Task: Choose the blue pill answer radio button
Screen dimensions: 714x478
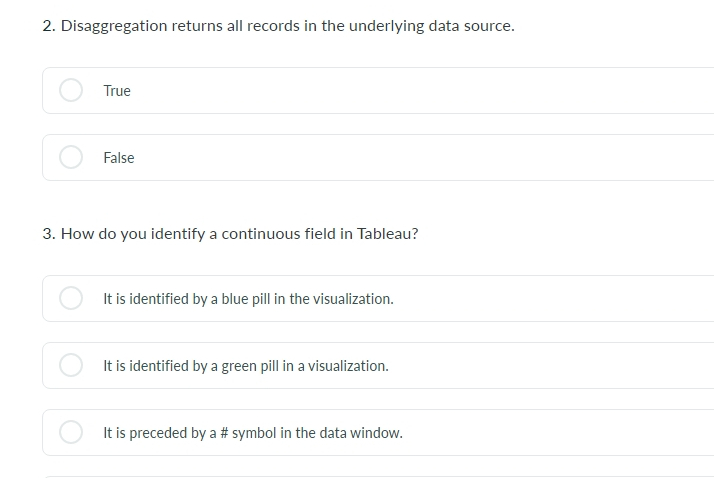Action: click(x=71, y=298)
